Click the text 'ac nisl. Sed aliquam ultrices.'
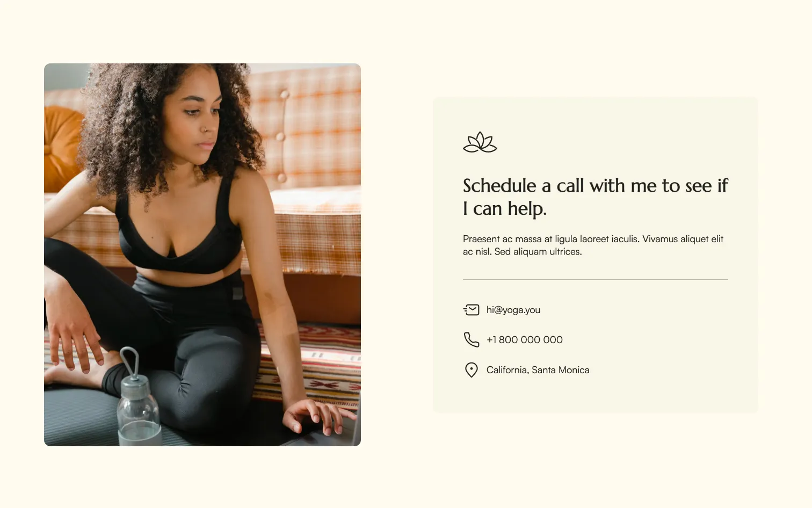Viewport: 812px width, 508px height. tap(522, 251)
